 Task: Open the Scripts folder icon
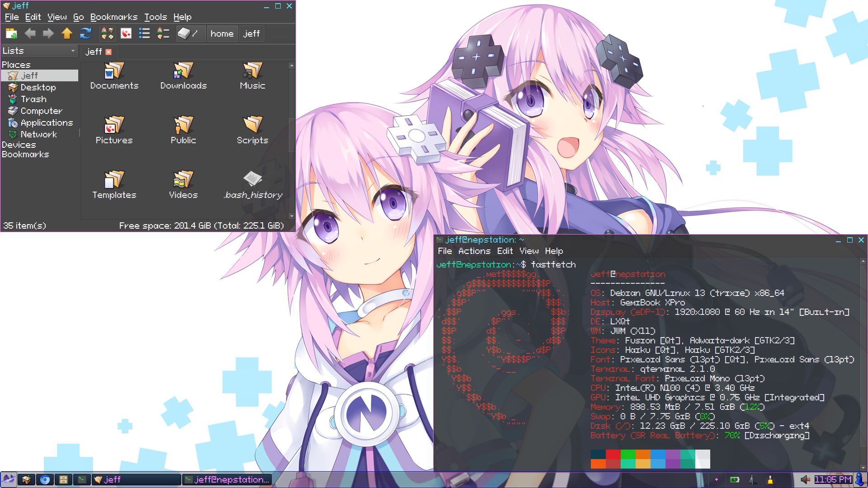coord(252,124)
